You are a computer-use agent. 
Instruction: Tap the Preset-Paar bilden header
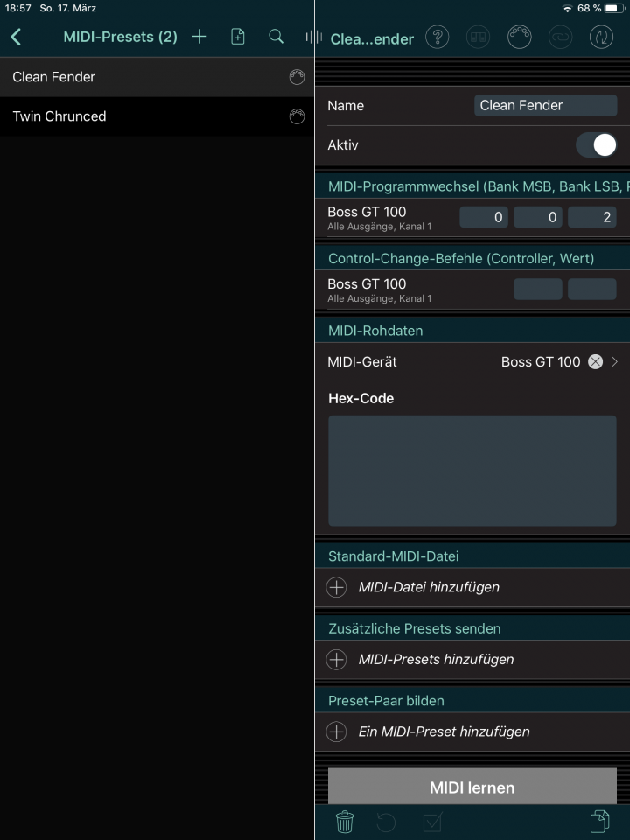pyautogui.click(x=386, y=701)
